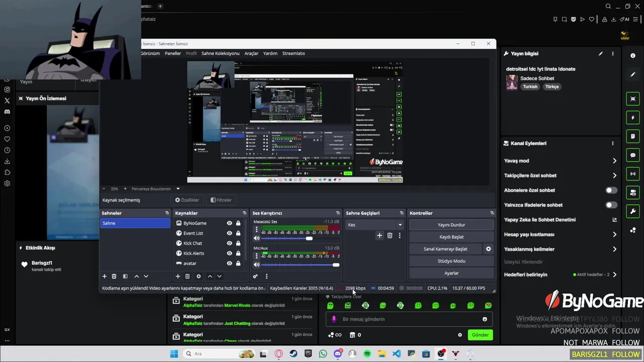The image size is (644, 362).
Task: Click browser search icon at top right
Action: tap(608, 6)
